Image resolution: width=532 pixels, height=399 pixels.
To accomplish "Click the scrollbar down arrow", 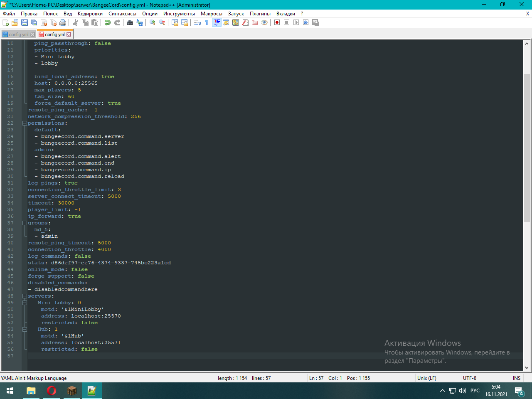I will (x=527, y=368).
